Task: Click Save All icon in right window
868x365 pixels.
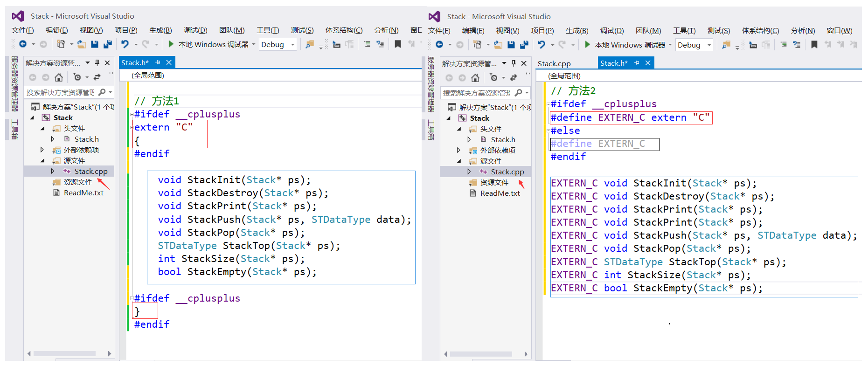Action: pos(524,44)
